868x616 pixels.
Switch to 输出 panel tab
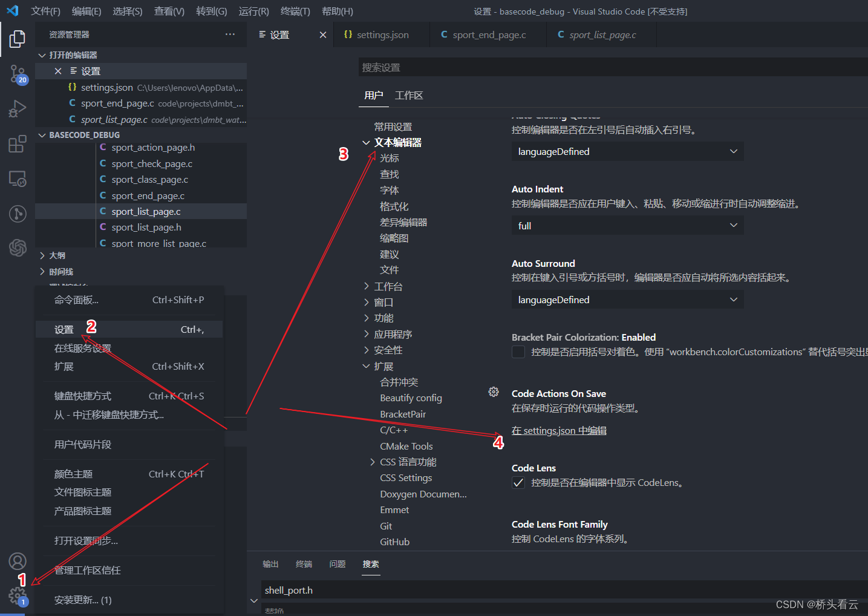(x=270, y=564)
